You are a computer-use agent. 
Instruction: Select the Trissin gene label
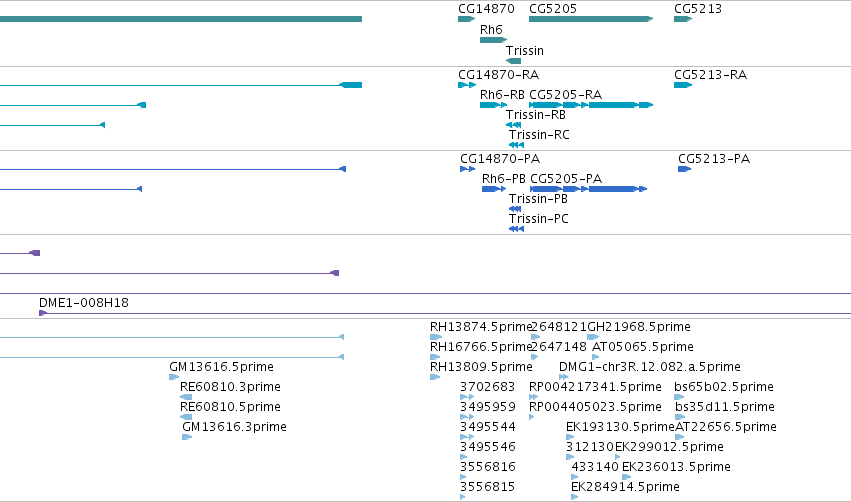(x=525, y=50)
